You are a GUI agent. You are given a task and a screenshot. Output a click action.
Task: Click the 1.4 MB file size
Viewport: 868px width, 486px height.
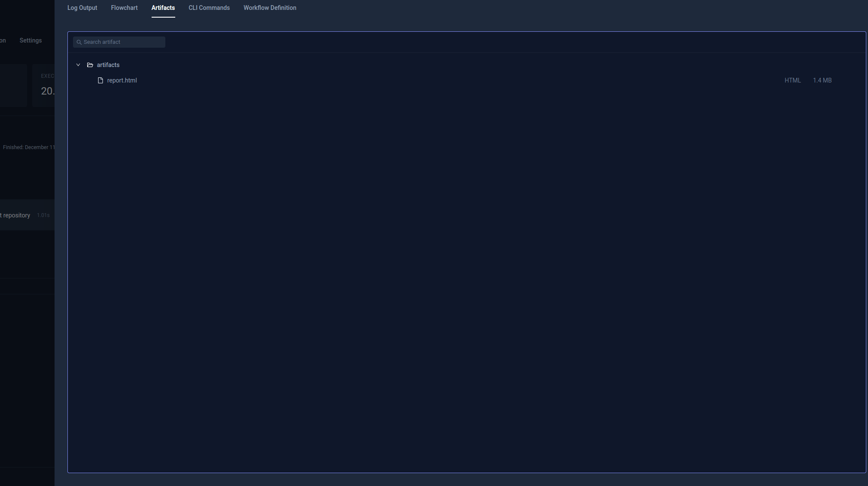(x=822, y=80)
